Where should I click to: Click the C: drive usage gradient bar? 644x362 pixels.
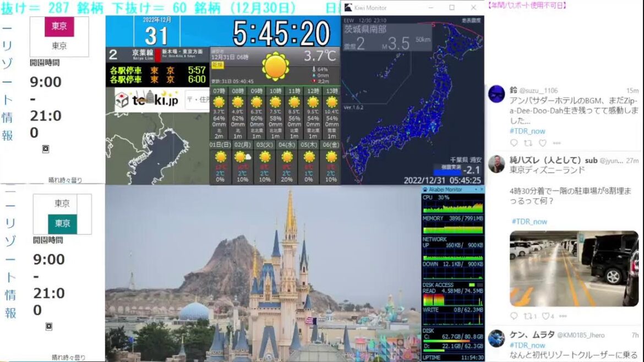[x=446, y=341]
